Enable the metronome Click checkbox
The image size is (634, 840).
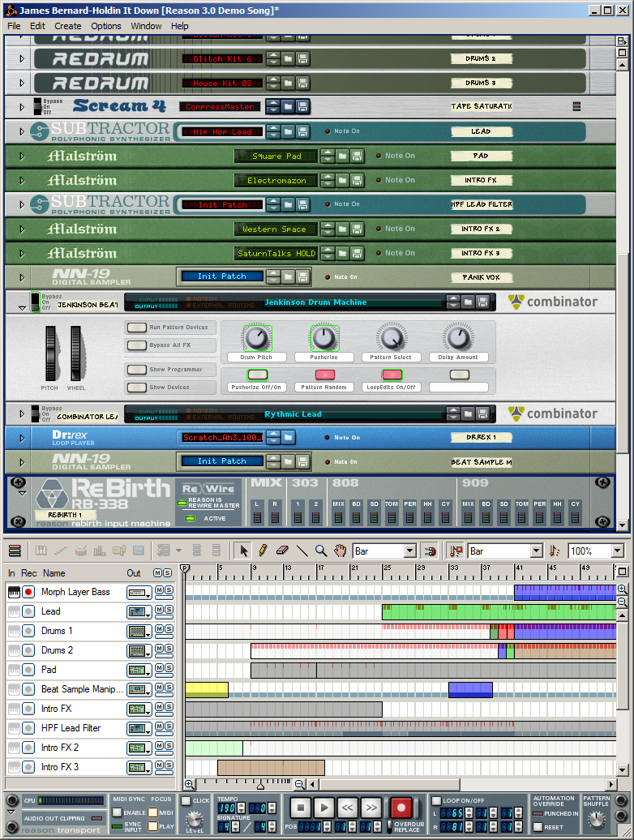tap(186, 801)
